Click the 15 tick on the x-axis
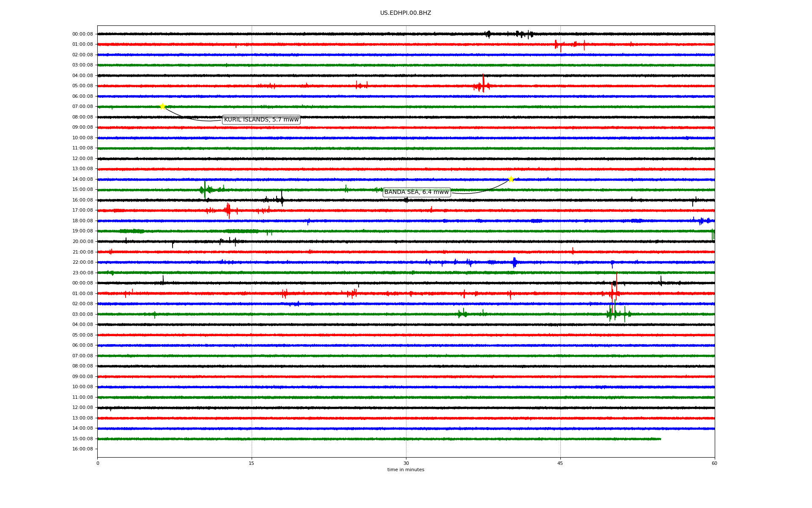 point(252,463)
